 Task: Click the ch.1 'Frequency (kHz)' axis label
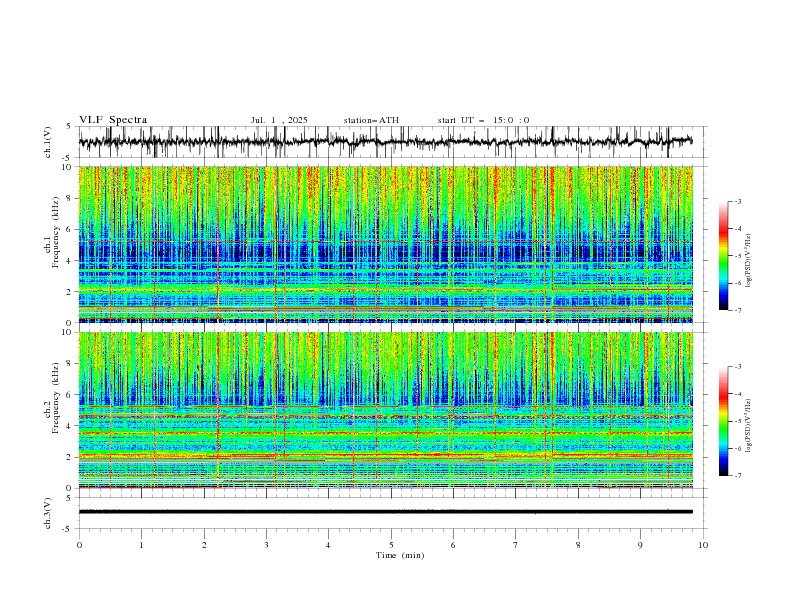pyautogui.click(x=56, y=232)
